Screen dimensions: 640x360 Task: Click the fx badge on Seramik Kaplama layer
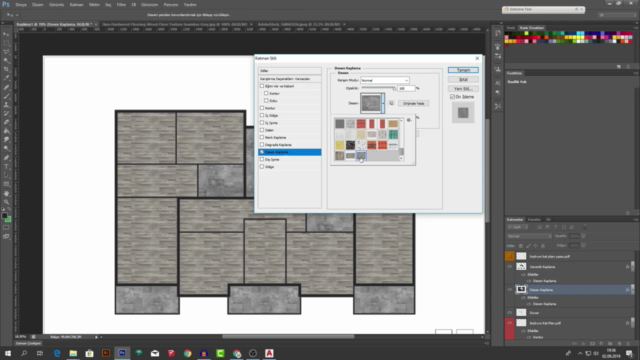point(627,267)
